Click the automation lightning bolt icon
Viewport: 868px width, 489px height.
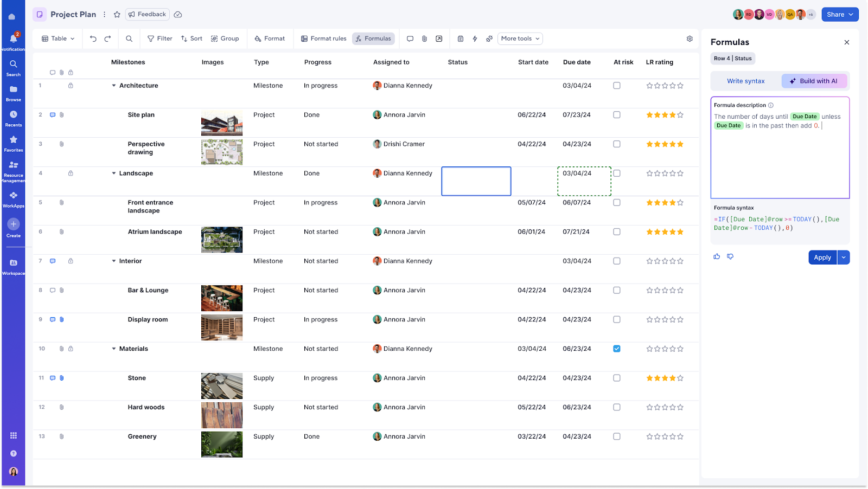(475, 38)
